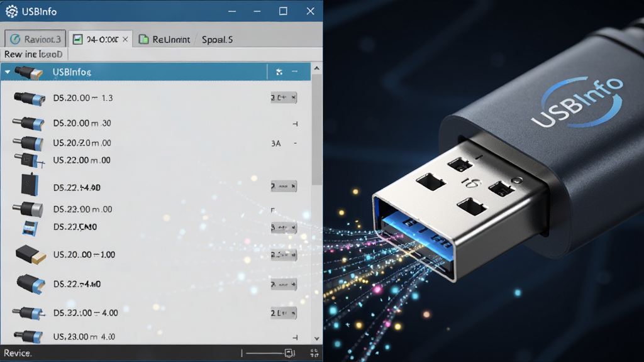This screenshot has width=644, height=362.
Task: Click the gold-tip plug icon for US.20..00 --1.00
Action: pyautogui.click(x=31, y=255)
